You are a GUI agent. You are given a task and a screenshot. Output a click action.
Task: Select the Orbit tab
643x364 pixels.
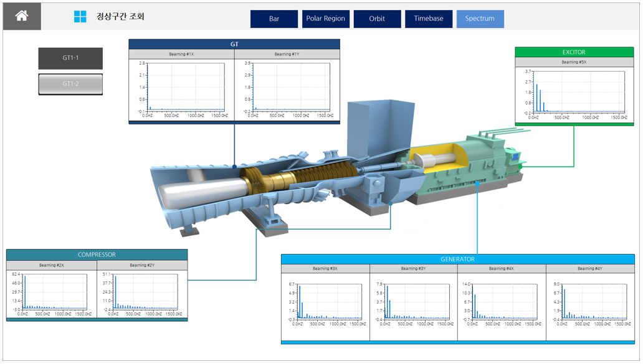coord(377,19)
